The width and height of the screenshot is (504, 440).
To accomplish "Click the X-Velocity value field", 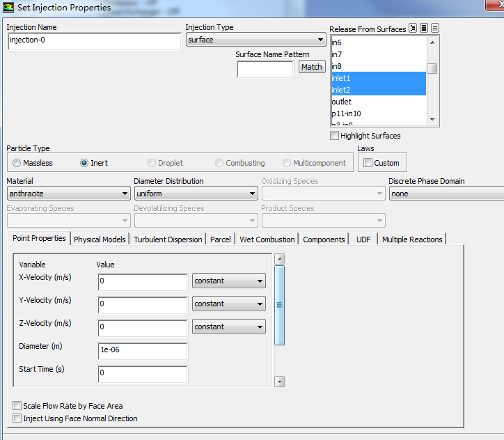I will click(143, 282).
